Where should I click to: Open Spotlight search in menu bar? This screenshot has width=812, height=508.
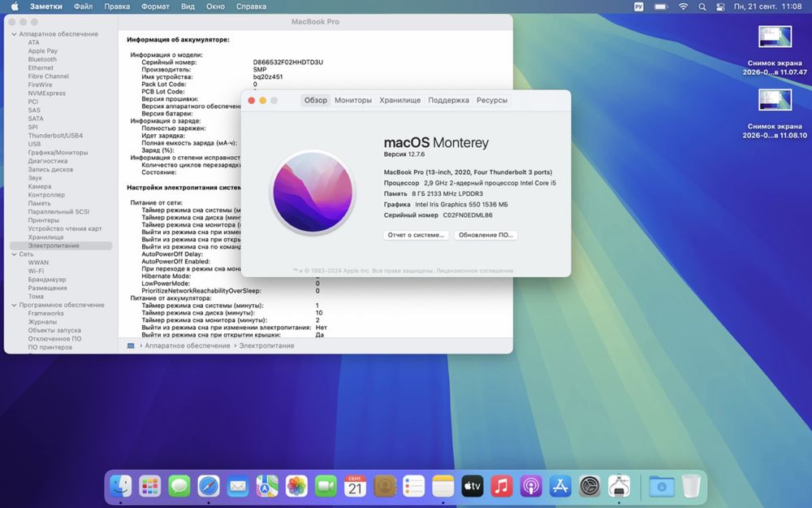click(x=702, y=7)
